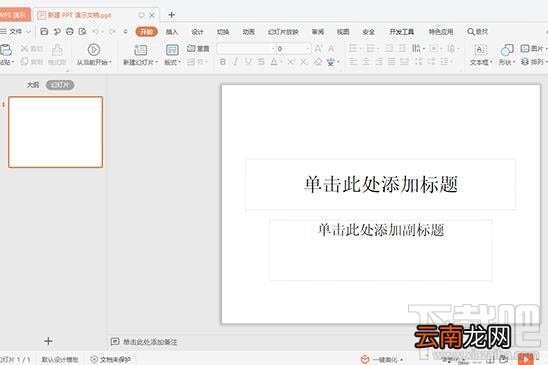This screenshot has width=548, height=365.
Task: Click title placeholder 单击此处添加标题
Action: click(x=381, y=185)
